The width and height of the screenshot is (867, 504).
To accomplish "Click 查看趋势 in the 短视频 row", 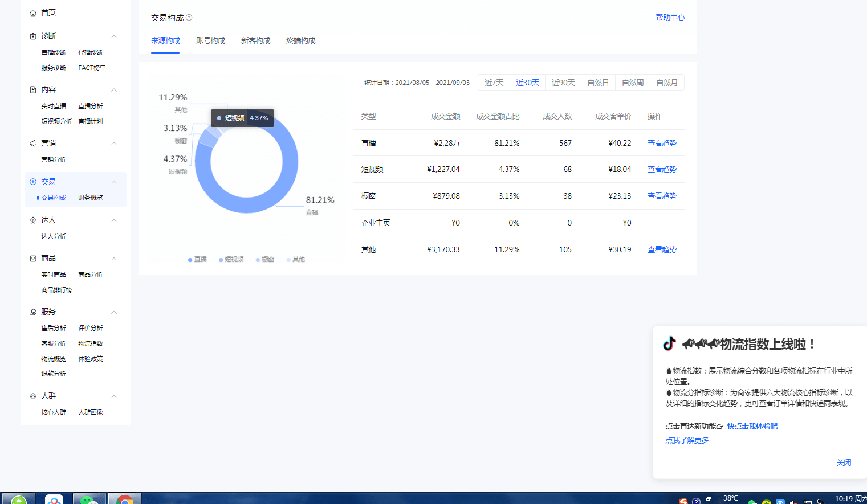I will click(x=662, y=169).
